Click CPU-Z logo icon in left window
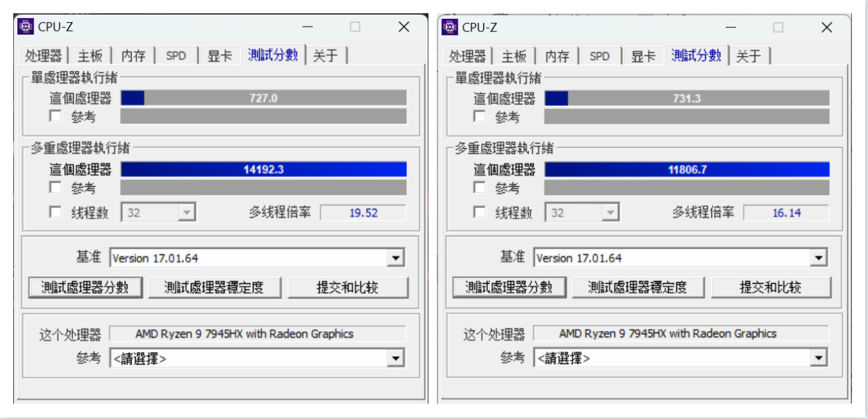Viewport: 868px width, 419px height. coord(26,27)
